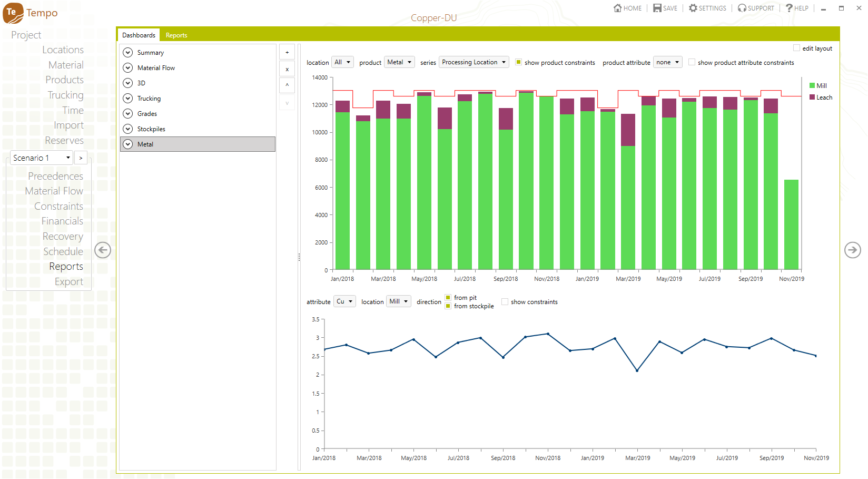Open the Export section
This screenshot has height=479, width=868.
[69, 281]
